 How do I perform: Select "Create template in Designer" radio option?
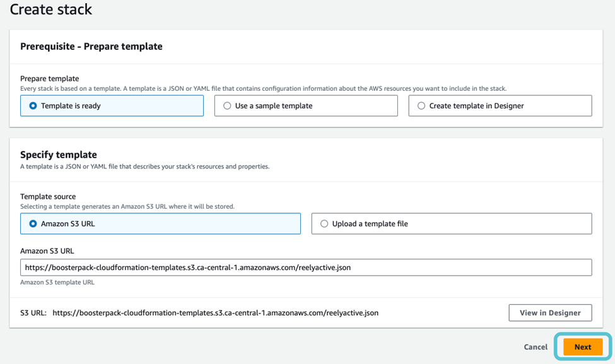(421, 106)
